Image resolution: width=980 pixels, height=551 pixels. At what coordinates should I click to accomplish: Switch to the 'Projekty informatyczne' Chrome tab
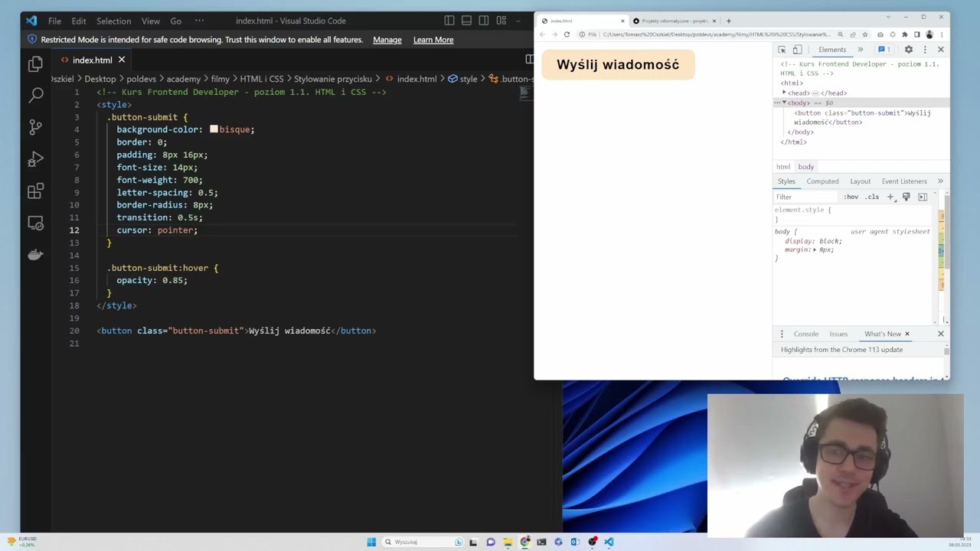click(x=675, y=21)
